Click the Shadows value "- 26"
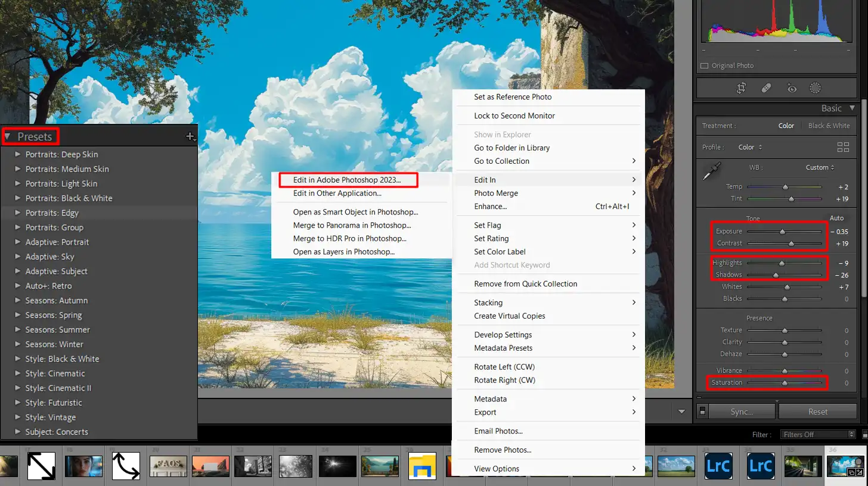The height and width of the screenshot is (486, 868). point(841,275)
